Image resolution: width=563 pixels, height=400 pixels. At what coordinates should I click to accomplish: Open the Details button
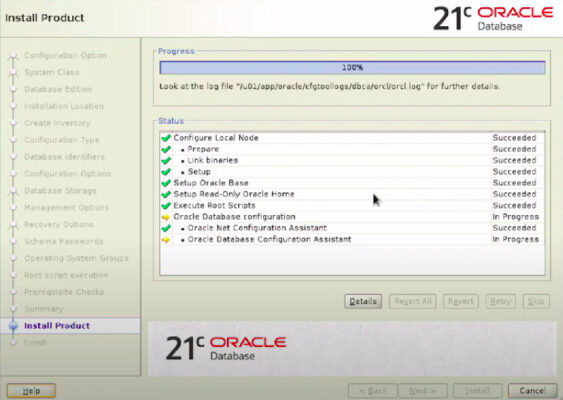363,301
